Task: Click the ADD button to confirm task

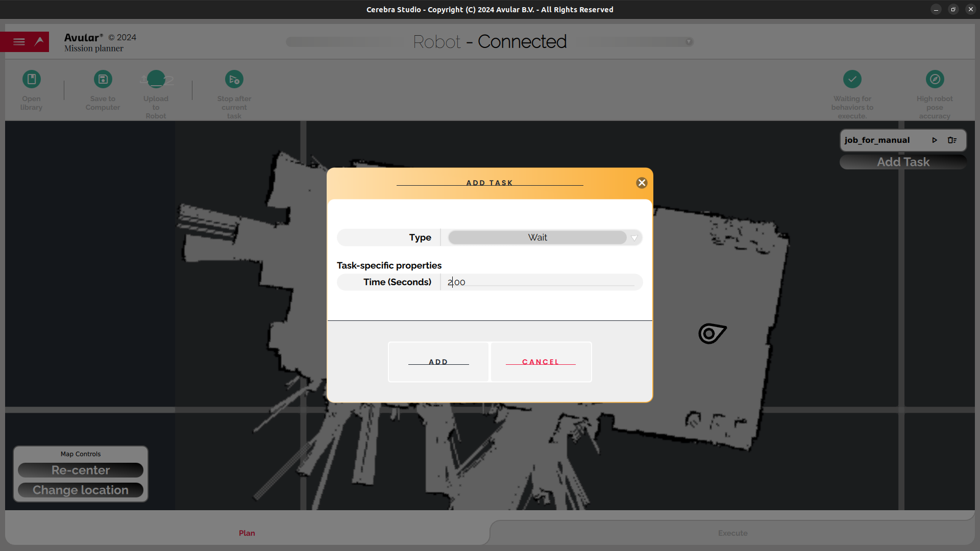Action: [x=438, y=361]
